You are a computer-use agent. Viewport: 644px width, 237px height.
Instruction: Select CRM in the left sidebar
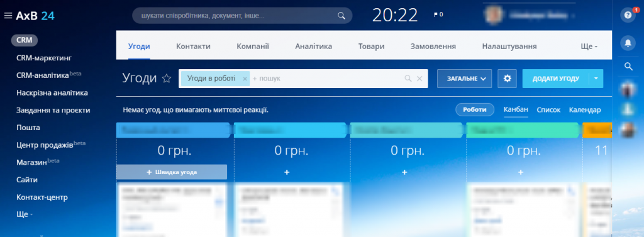[25, 40]
